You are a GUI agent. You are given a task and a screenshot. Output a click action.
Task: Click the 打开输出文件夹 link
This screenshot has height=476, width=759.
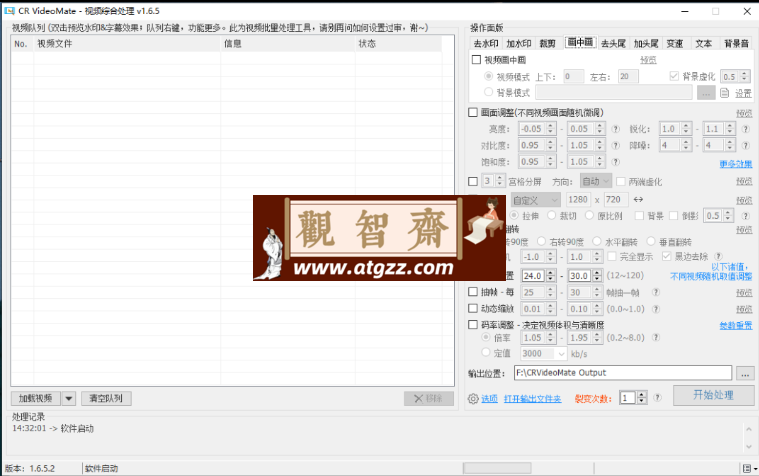pyautogui.click(x=532, y=399)
